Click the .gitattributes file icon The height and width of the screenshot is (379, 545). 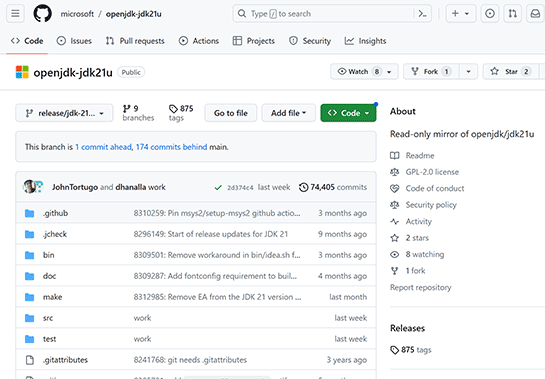[30, 360]
